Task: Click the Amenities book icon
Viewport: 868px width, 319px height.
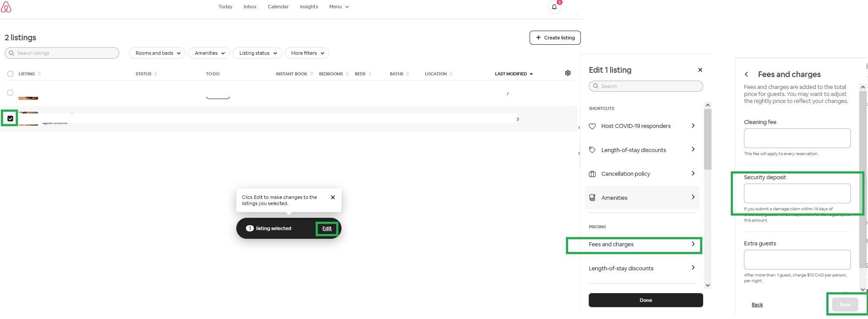Action: [x=592, y=198]
